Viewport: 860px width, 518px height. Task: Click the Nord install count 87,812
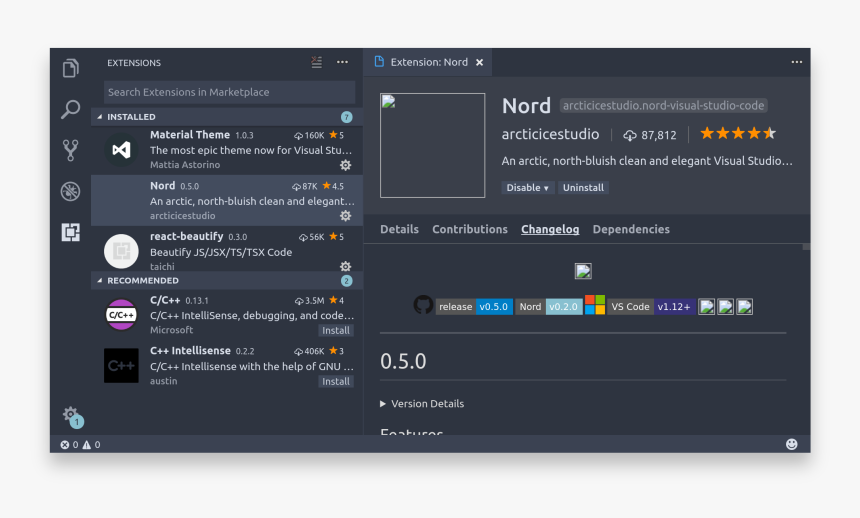coord(650,135)
